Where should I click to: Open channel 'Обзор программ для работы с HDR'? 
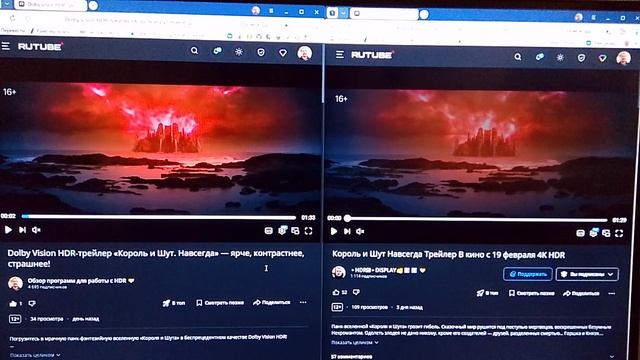point(77,281)
